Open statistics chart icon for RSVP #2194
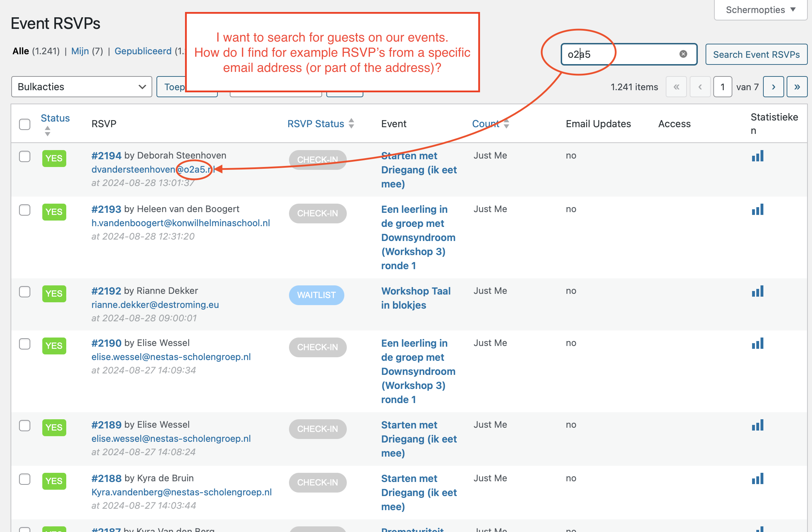The height and width of the screenshot is (532, 812). pyautogui.click(x=757, y=156)
